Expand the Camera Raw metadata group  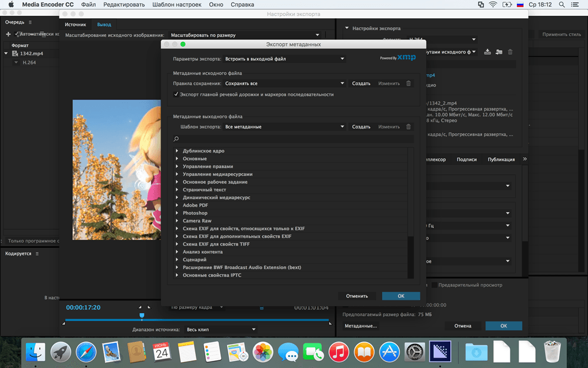[x=177, y=221]
